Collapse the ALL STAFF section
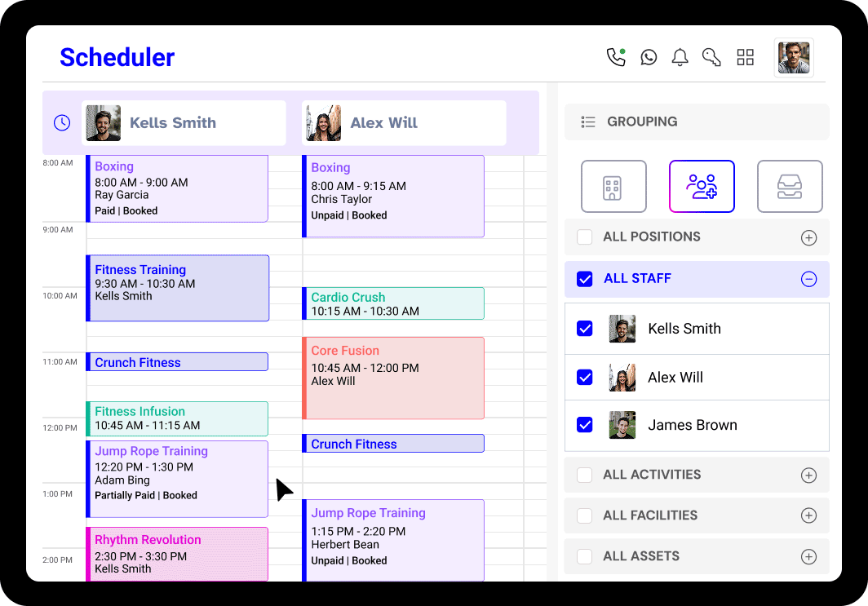The width and height of the screenshot is (868, 606). pos(808,279)
